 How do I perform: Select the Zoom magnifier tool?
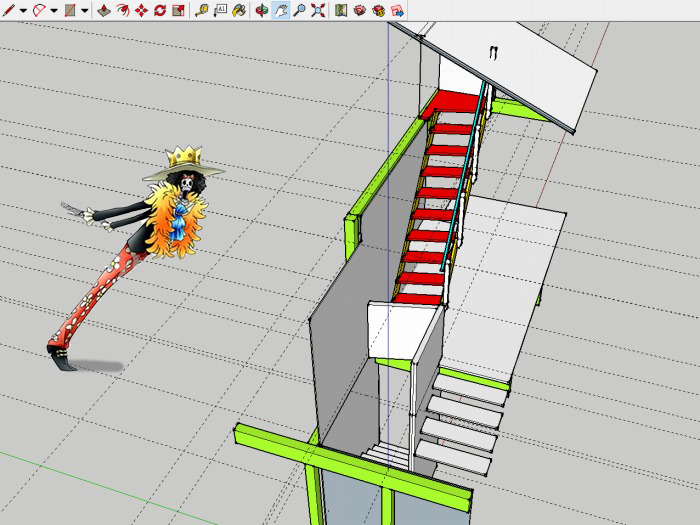tap(299, 10)
